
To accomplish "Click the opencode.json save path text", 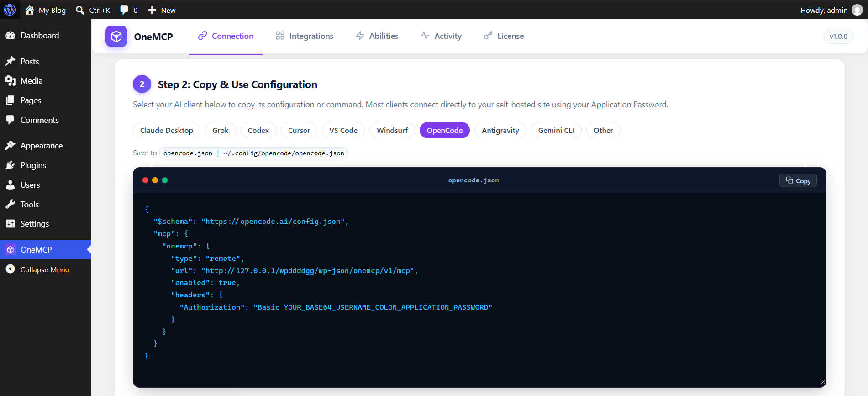I will [254, 153].
